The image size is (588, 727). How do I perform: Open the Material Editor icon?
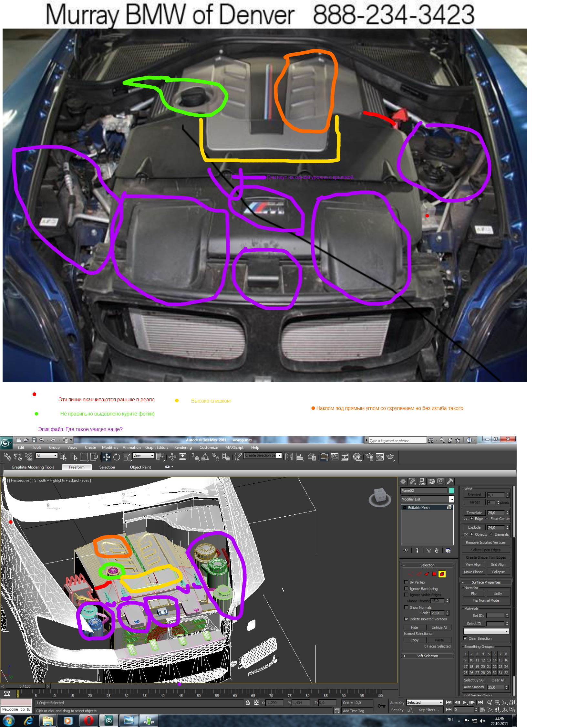(357, 457)
